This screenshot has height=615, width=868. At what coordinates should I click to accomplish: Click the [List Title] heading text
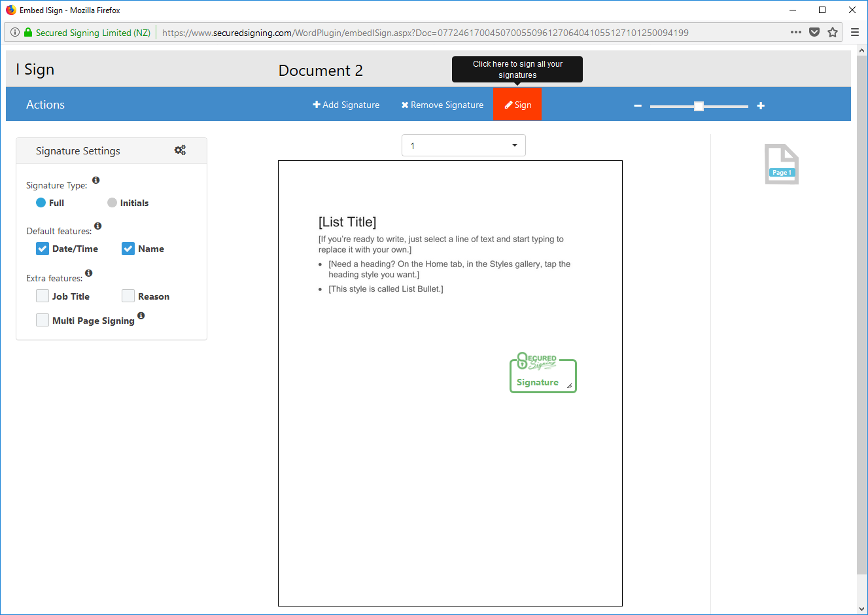[347, 222]
